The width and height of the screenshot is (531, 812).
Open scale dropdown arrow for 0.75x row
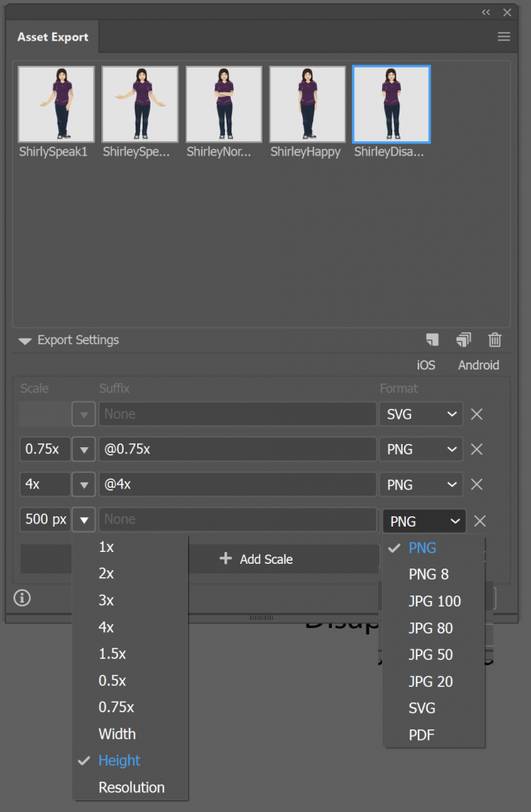point(83,449)
